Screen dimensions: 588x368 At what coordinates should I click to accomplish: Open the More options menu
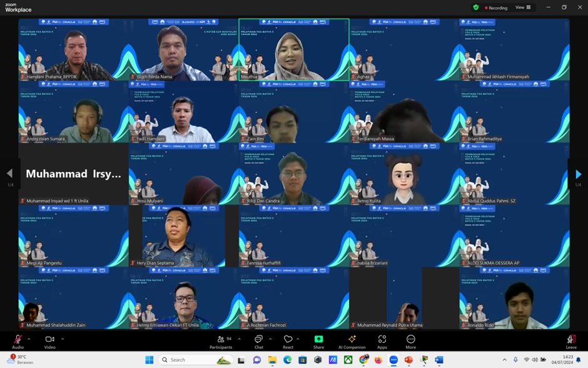[x=410, y=340]
